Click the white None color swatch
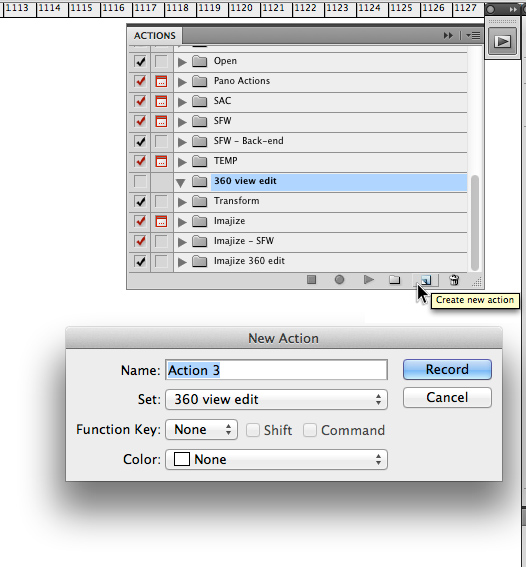This screenshot has height=567, width=526. [182, 459]
